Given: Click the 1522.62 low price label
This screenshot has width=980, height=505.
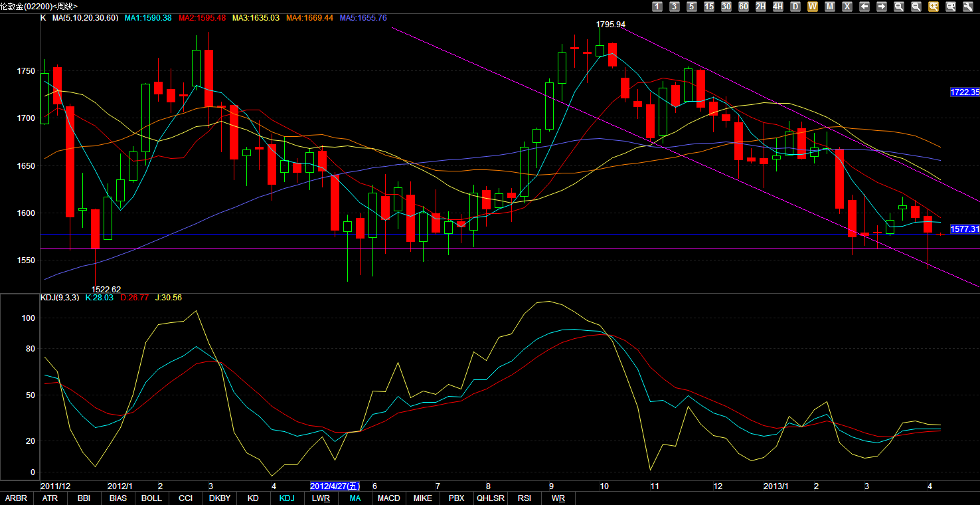Looking at the screenshot, I should 106,289.
